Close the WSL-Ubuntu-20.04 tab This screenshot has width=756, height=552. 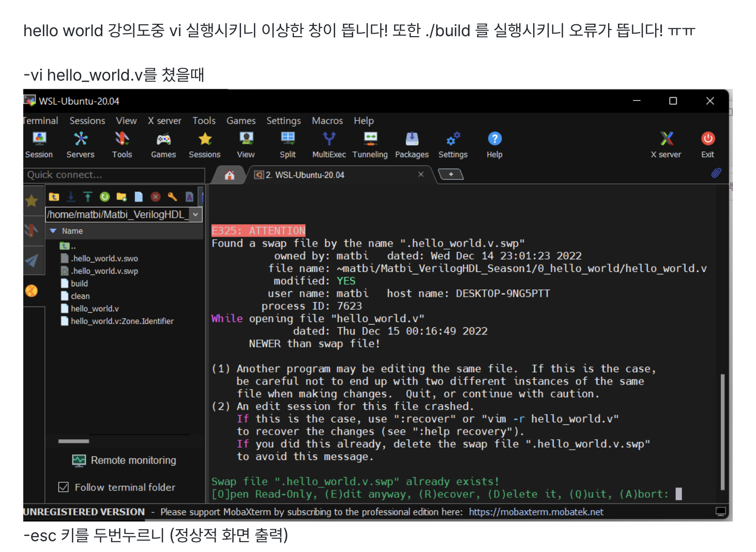[x=421, y=174]
